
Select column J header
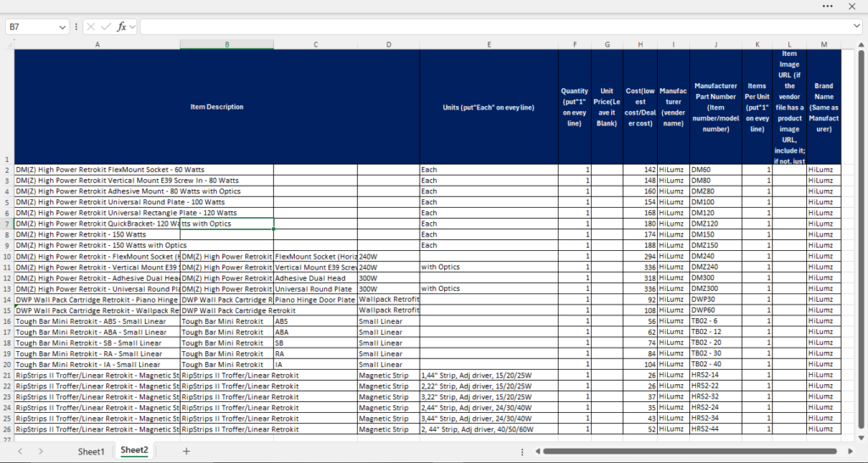pos(715,44)
